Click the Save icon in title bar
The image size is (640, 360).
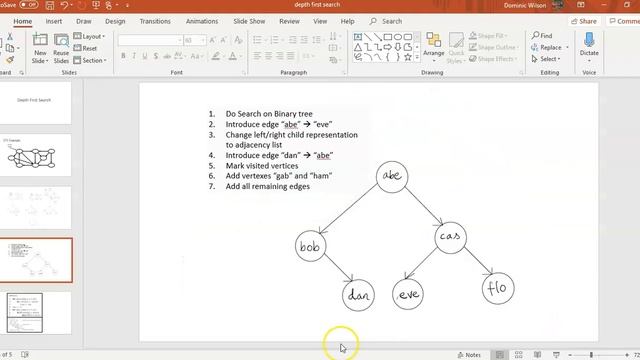tap(50, 5)
